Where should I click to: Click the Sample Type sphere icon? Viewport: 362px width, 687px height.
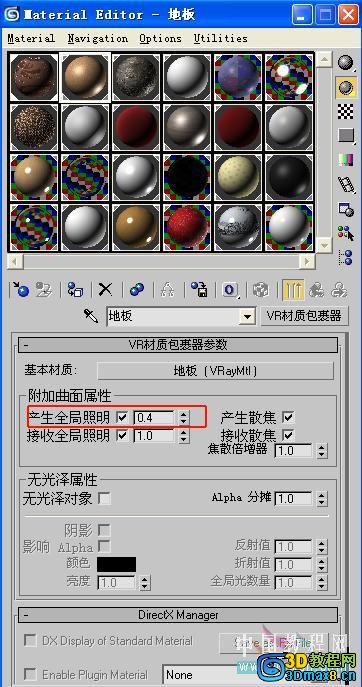[346, 63]
